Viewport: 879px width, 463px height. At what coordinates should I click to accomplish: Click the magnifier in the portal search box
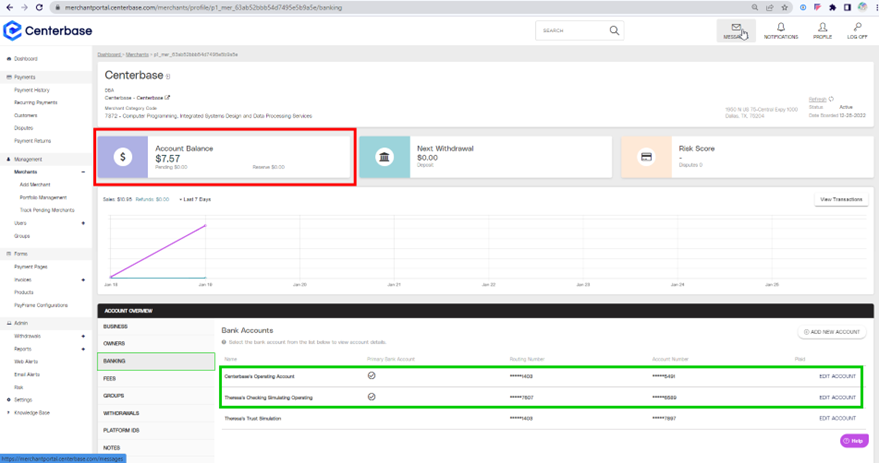click(614, 30)
